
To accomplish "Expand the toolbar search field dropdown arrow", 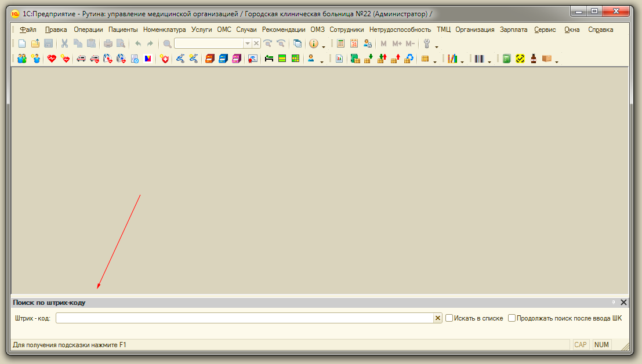I will (x=248, y=43).
